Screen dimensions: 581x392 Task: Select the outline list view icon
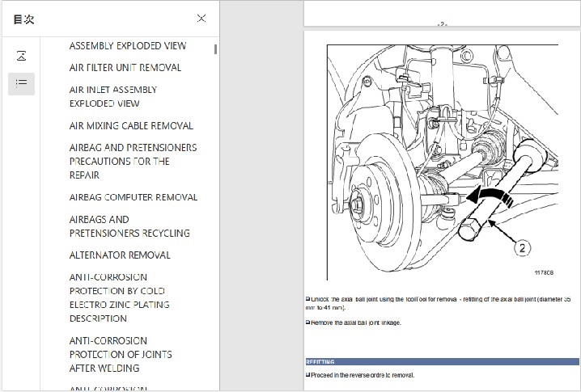click(x=22, y=83)
